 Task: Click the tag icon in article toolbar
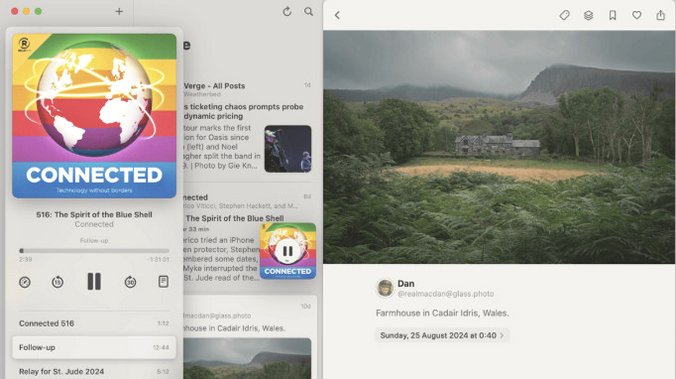pos(564,16)
